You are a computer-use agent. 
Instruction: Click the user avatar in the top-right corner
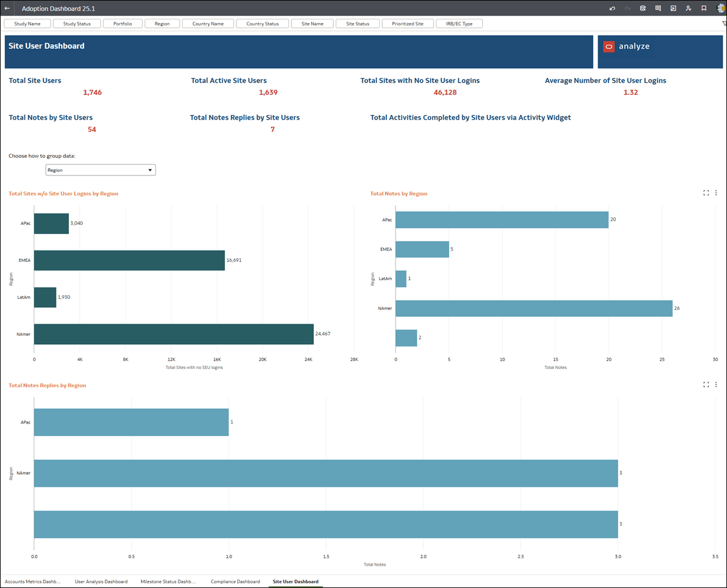tap(722, 8)
